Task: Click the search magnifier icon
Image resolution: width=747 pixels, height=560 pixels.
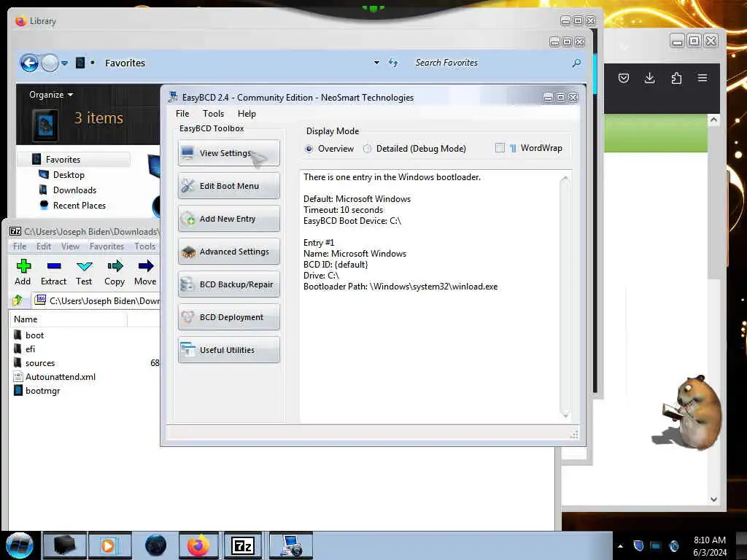Action: [576, 63]
